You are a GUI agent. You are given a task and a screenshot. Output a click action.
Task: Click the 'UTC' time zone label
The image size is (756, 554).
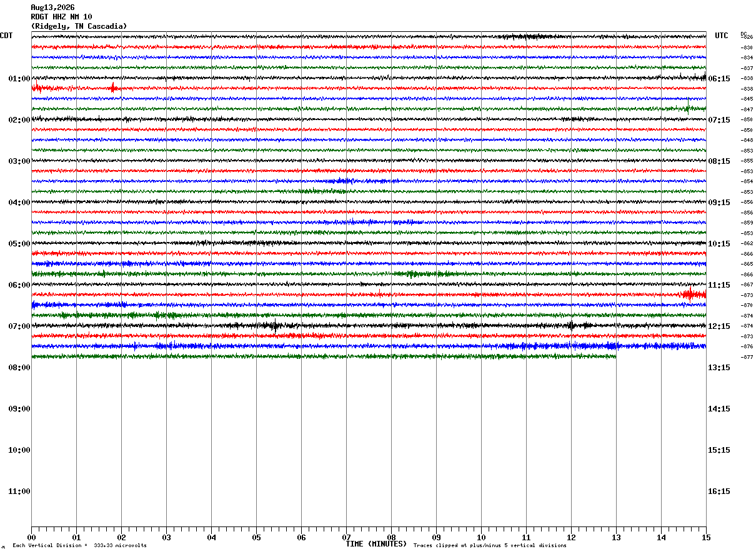coord(722,36)
